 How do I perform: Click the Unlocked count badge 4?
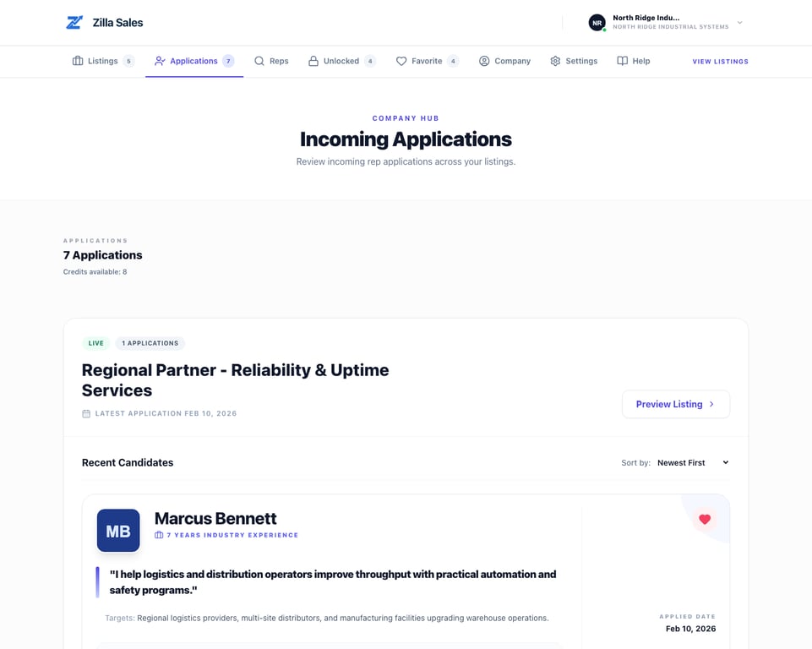(370, 61)
